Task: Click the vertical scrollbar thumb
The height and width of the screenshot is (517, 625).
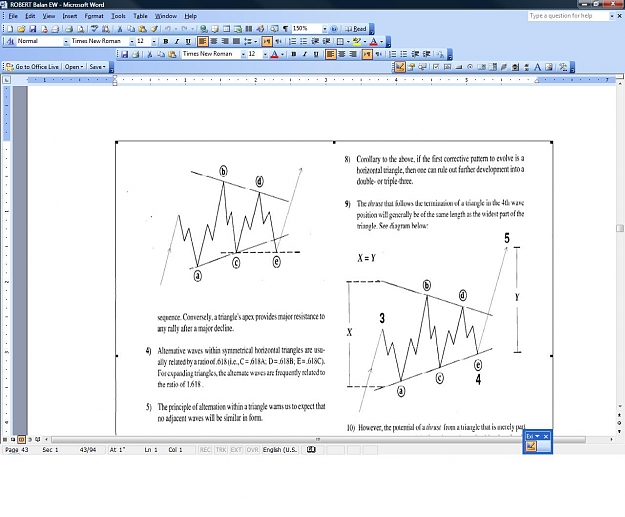Action: [x=620, y=228]
